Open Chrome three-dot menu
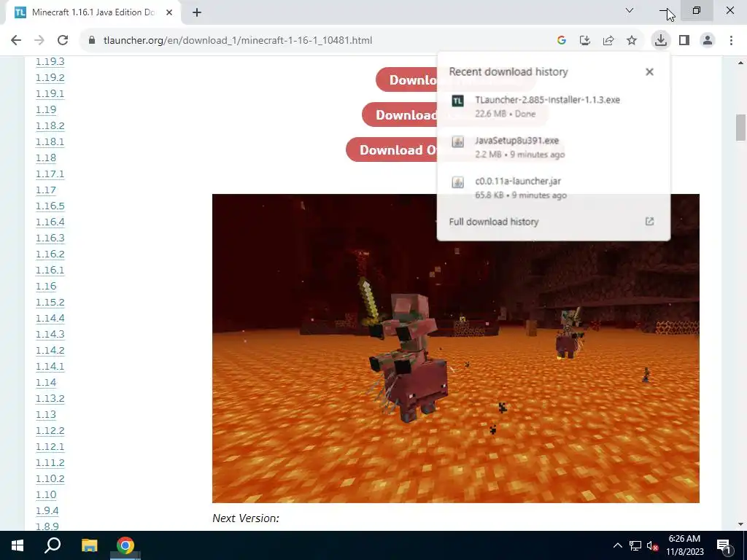 pos(731,41)
